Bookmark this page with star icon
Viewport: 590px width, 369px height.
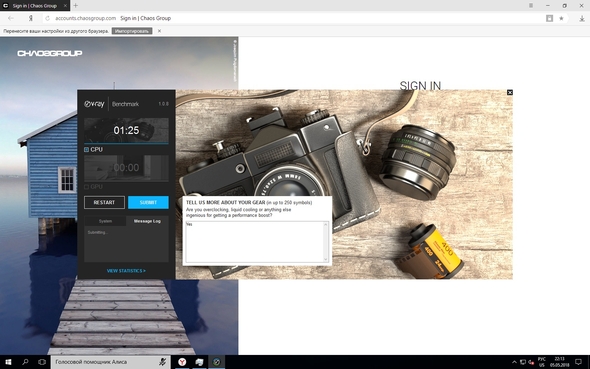[561, 18]
